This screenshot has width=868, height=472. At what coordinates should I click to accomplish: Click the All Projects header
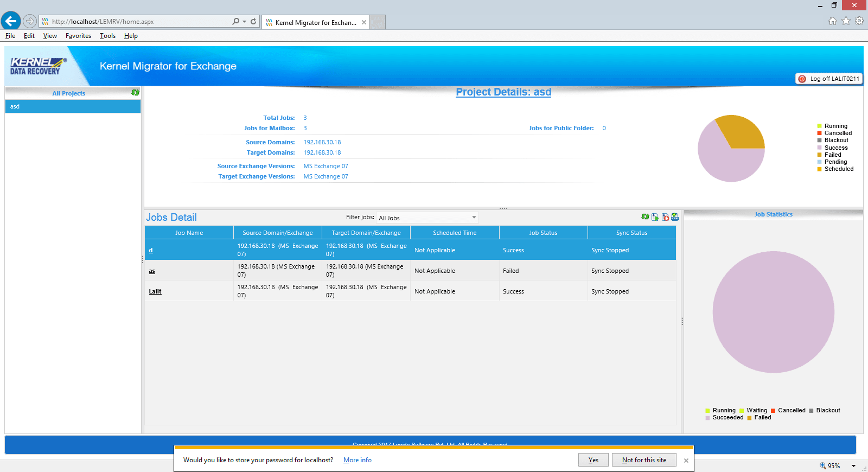point(68,93)
